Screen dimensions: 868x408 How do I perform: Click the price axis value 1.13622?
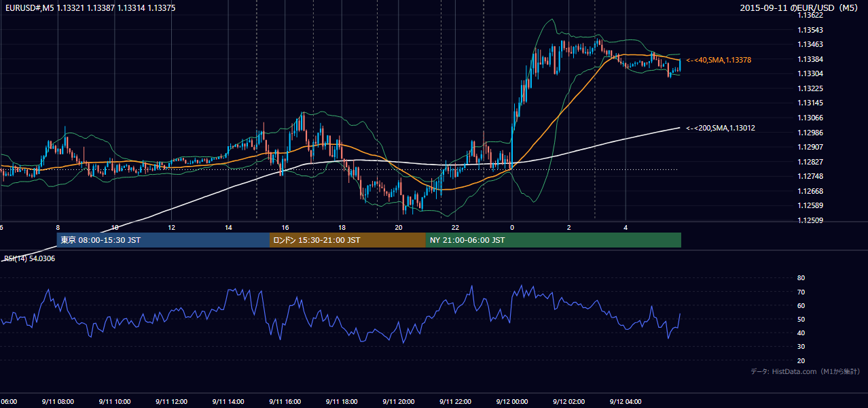(x=811, y=15)
